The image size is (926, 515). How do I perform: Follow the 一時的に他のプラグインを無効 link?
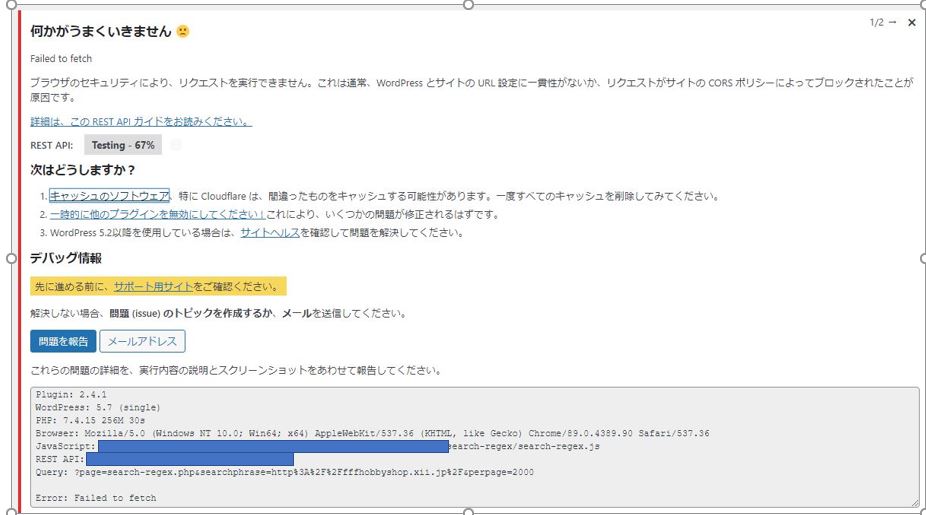coord(157,215)
